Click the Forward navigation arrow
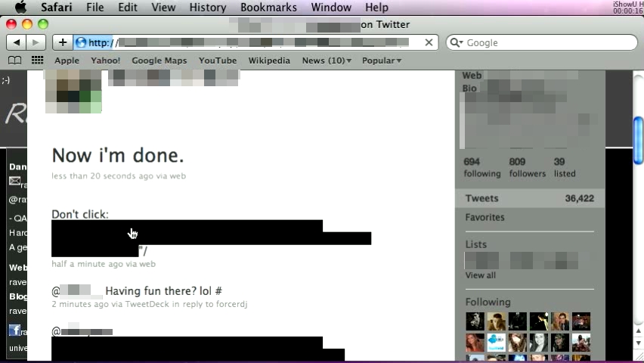Screen dimensions: 644x363 (35, 43)
